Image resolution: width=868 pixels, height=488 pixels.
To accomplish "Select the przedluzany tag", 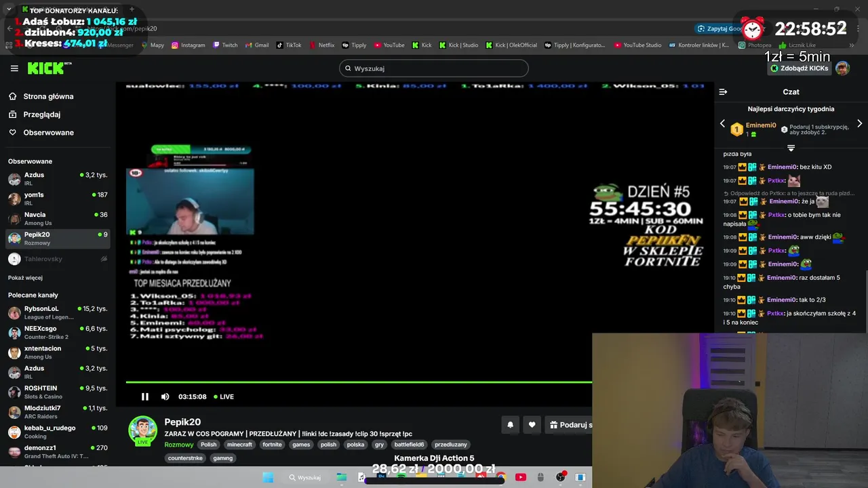I will pyautogui.click(x=451, y=445).
